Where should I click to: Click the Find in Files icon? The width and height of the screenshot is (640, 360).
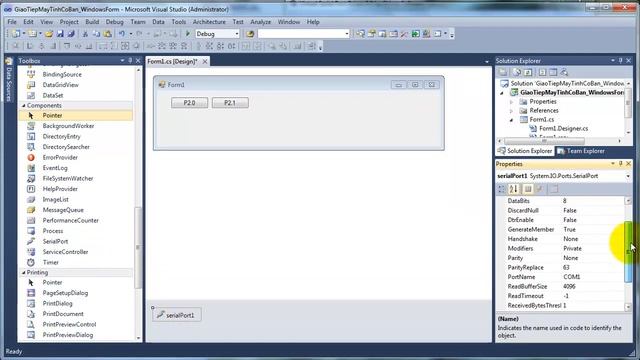pos(250,33)
